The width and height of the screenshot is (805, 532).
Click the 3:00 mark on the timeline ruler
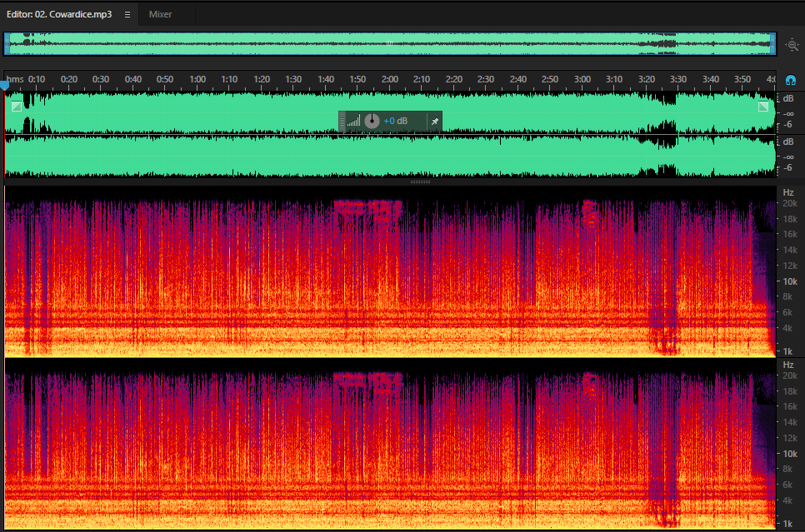coord(582,80)
